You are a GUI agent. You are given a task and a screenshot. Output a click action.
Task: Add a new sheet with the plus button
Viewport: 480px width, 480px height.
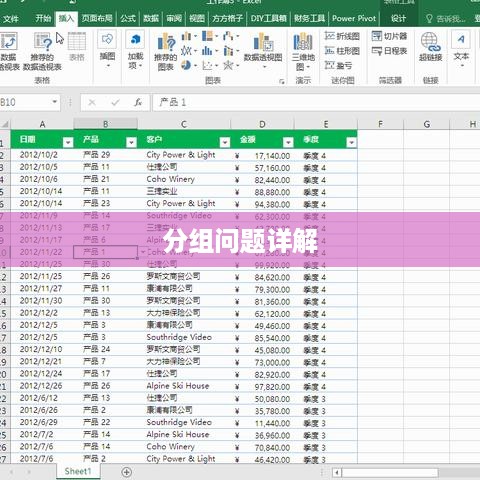pos(127,472)
